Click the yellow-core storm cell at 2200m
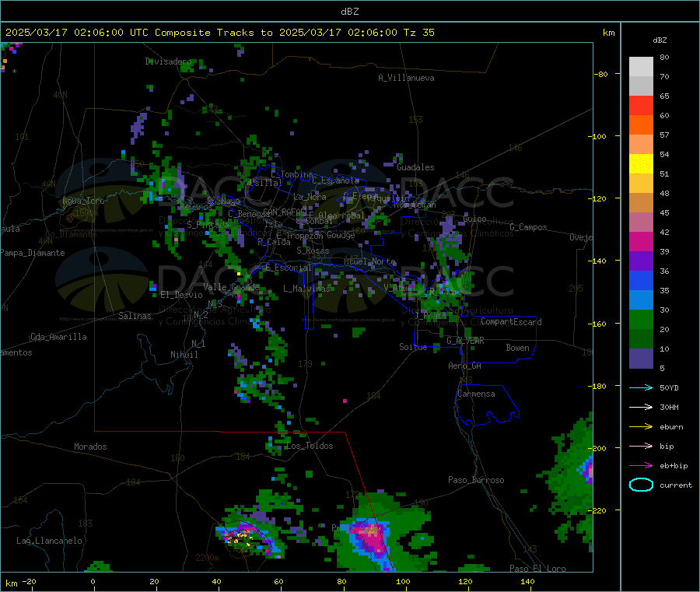The width and height of the screenshot is (700, 592). [243, 536]
